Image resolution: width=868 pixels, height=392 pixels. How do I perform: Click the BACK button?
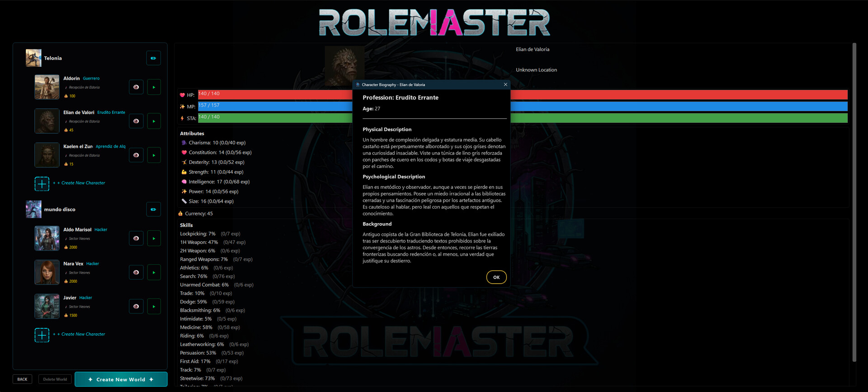(x=23, y=379)
